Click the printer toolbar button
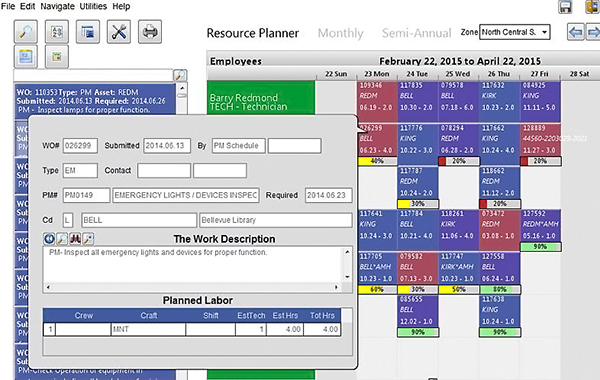 tap(150, 32)
